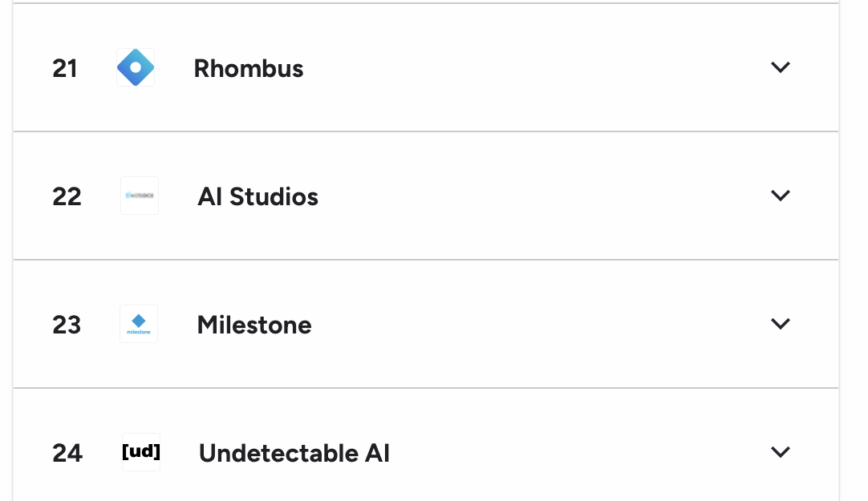Click the Rhombus blue diamond logo
Screen dimensions: 868x501
[x=136, y=67]
